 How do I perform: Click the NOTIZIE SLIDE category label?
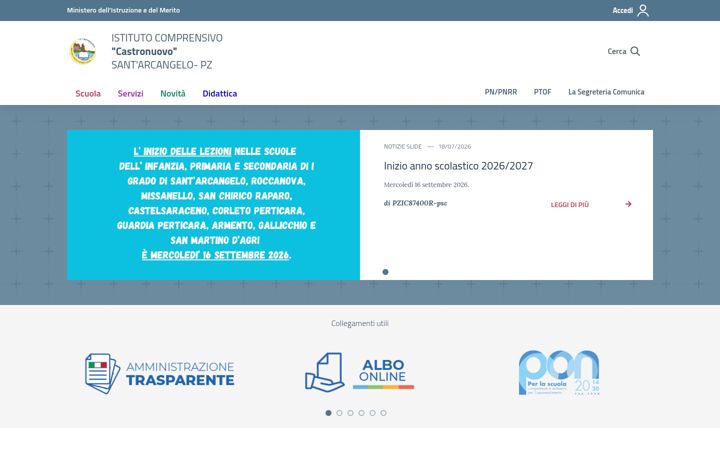tap(402, 146)
